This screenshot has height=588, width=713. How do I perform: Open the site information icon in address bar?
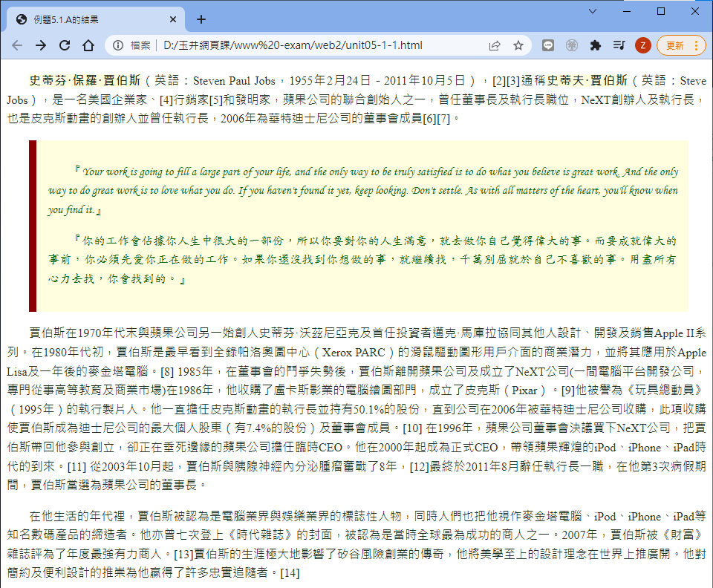tap(118, 45)
